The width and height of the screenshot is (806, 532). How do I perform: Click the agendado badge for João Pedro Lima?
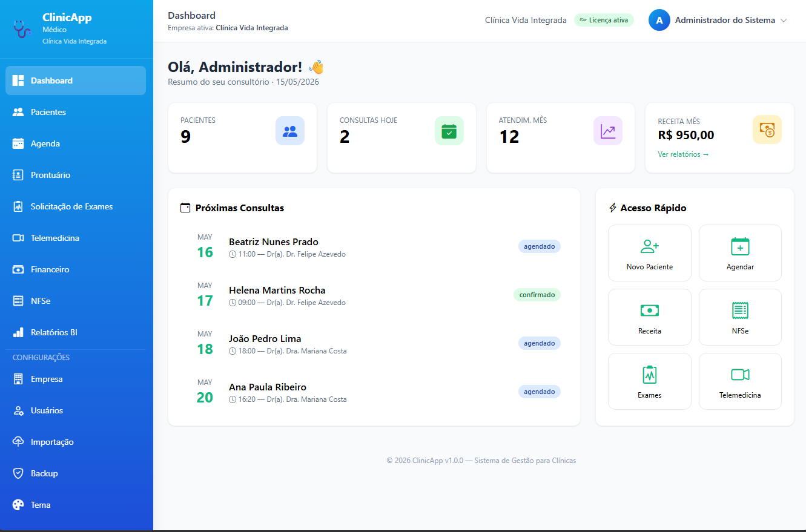pyautogui.click(x=540, y=343)
